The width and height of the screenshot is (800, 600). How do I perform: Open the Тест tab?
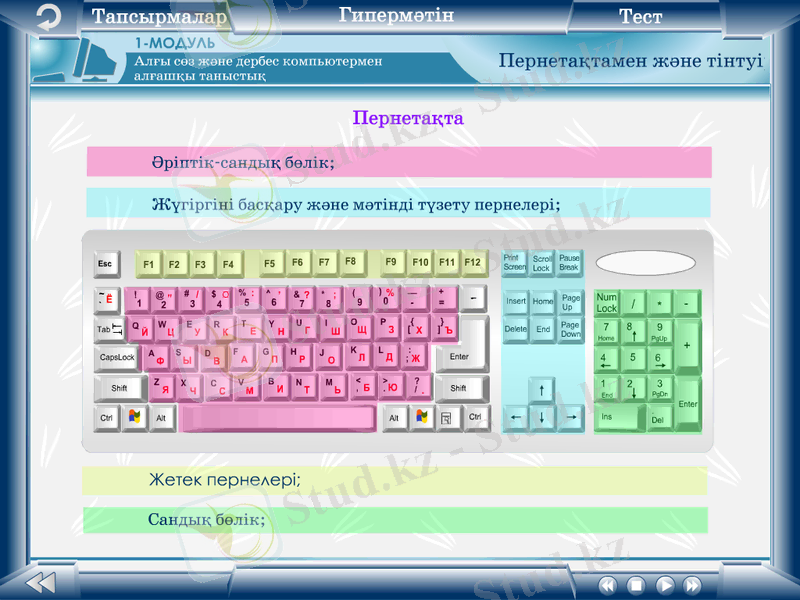click(640, 17)
